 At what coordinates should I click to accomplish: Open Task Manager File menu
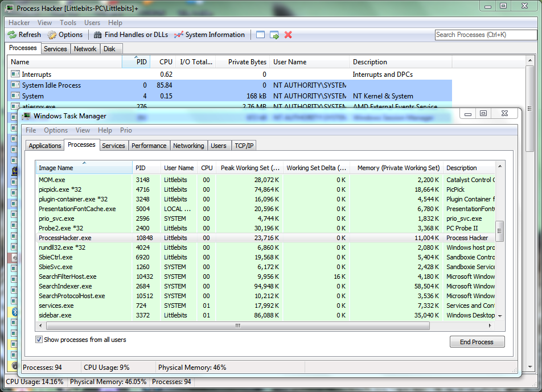click(x=31, y=130)
